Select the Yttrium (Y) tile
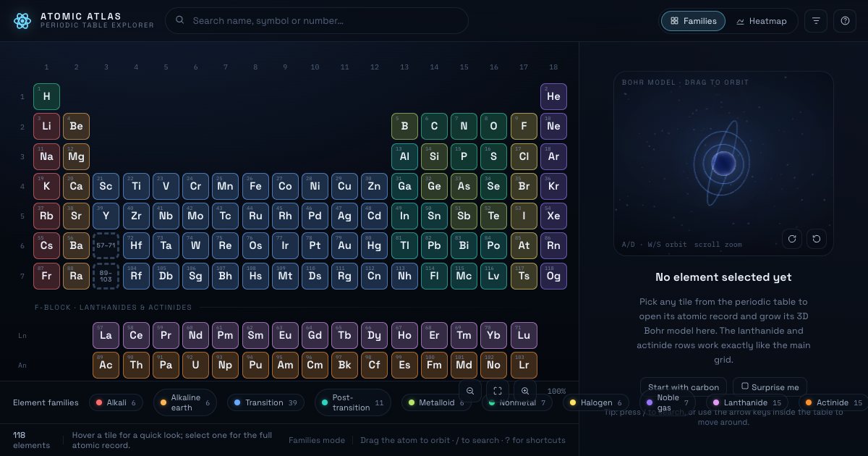The image size is (868, 456). pos(106,216)
